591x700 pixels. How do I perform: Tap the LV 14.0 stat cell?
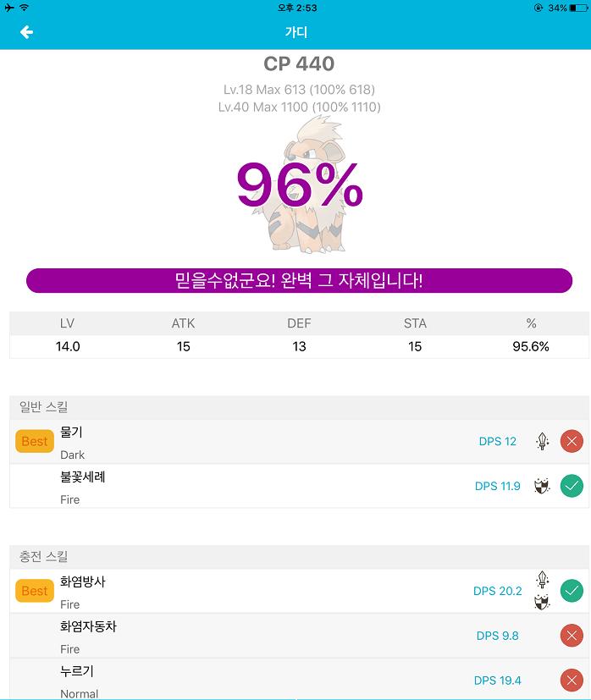click(x=68, y=346)
